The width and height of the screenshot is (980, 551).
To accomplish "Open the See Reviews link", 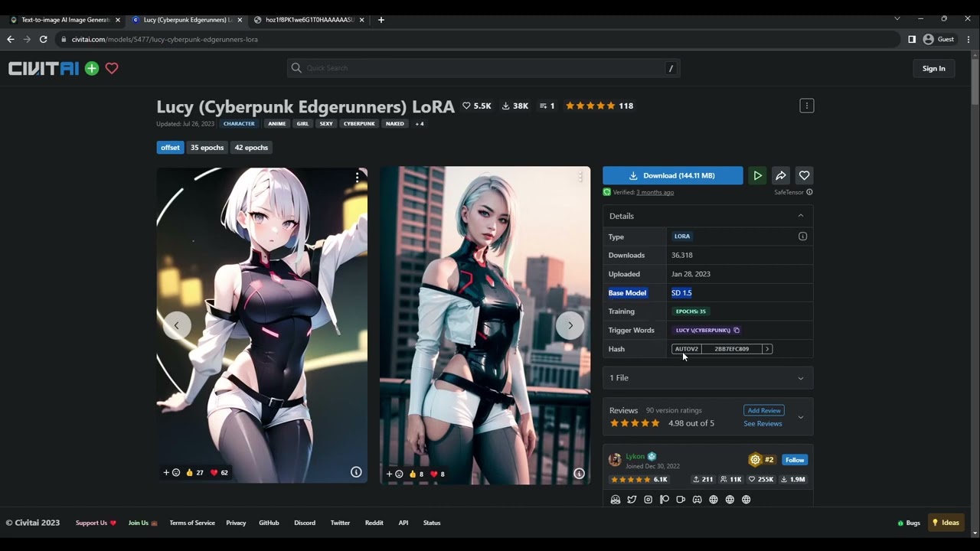I will point(763,423).
